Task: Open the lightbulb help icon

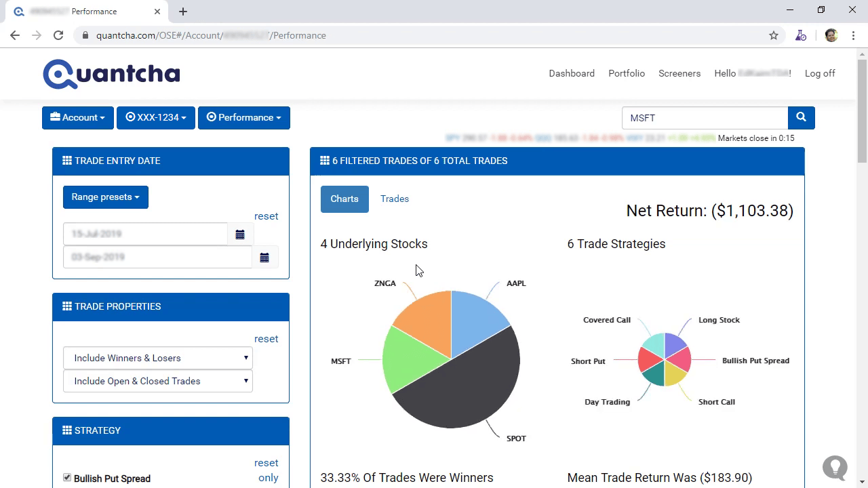Action: pos(835,467)
